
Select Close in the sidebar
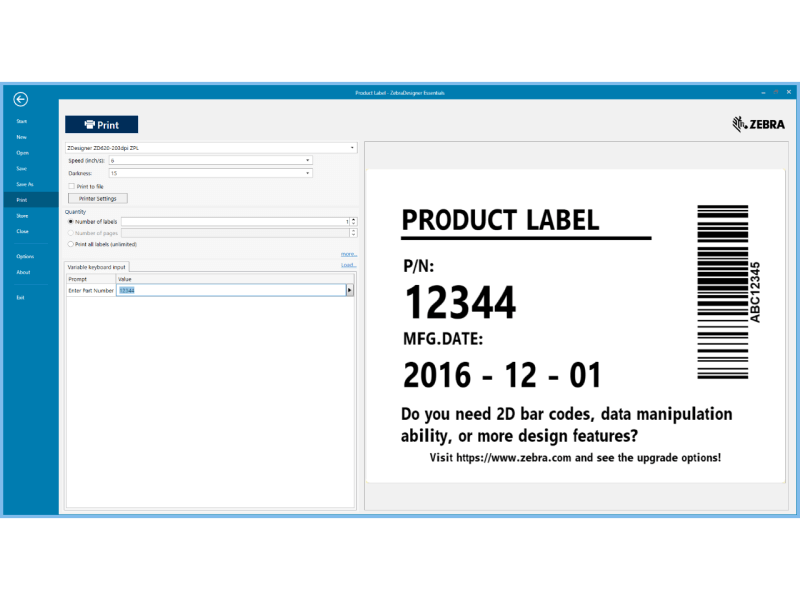[22, 232]
